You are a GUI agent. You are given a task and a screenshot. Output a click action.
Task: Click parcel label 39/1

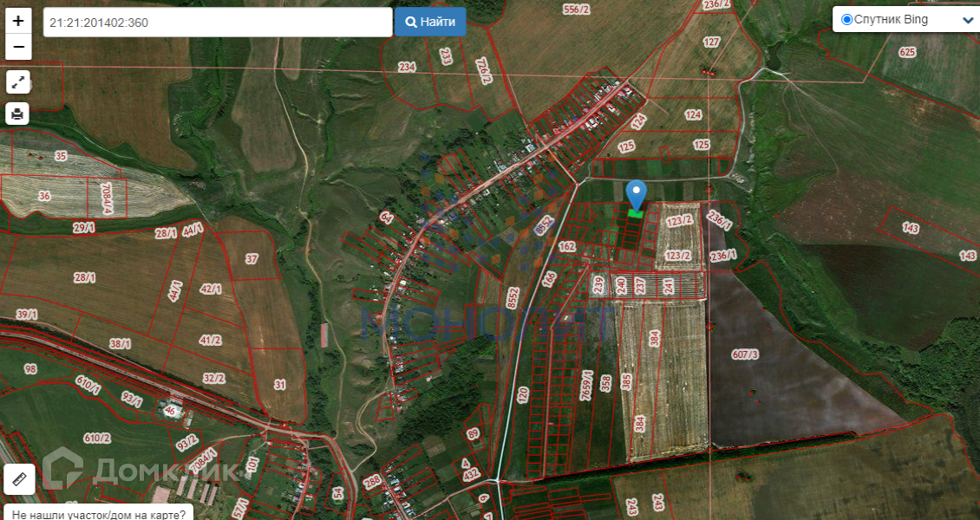tap(26, 315)
